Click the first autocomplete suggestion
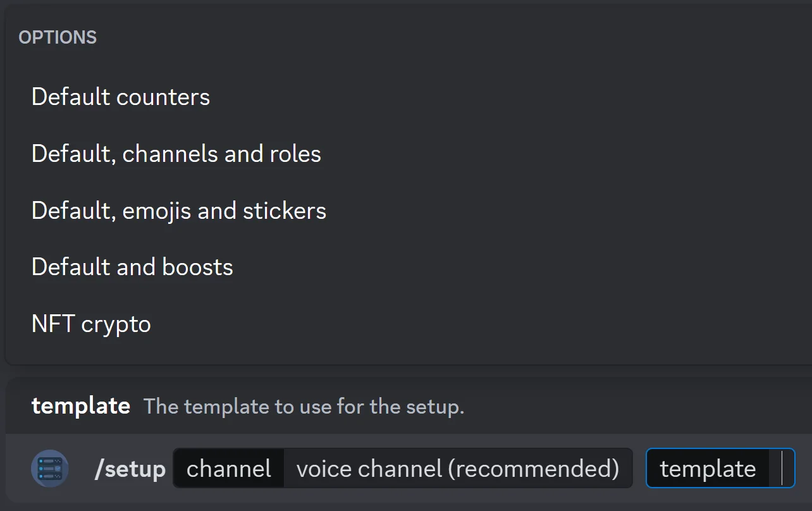Image resolution: width=812 pixels, height=511 pixels. [x=120, y=97]
